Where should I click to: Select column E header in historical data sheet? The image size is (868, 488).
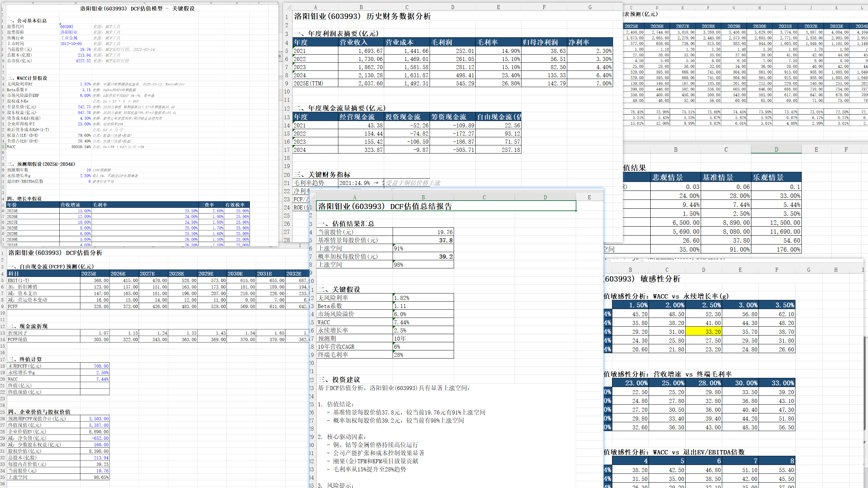point(498,7)
